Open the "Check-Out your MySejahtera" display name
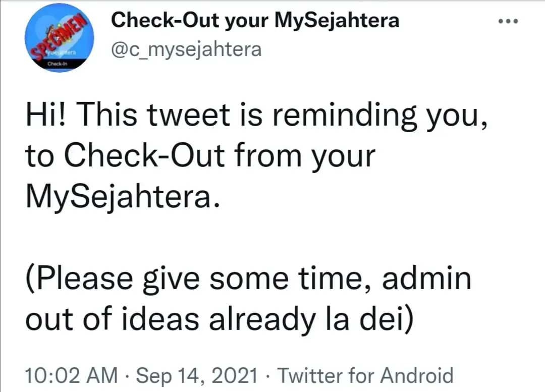Viewport: 545px width, 392px height. (x=255, y=21)
